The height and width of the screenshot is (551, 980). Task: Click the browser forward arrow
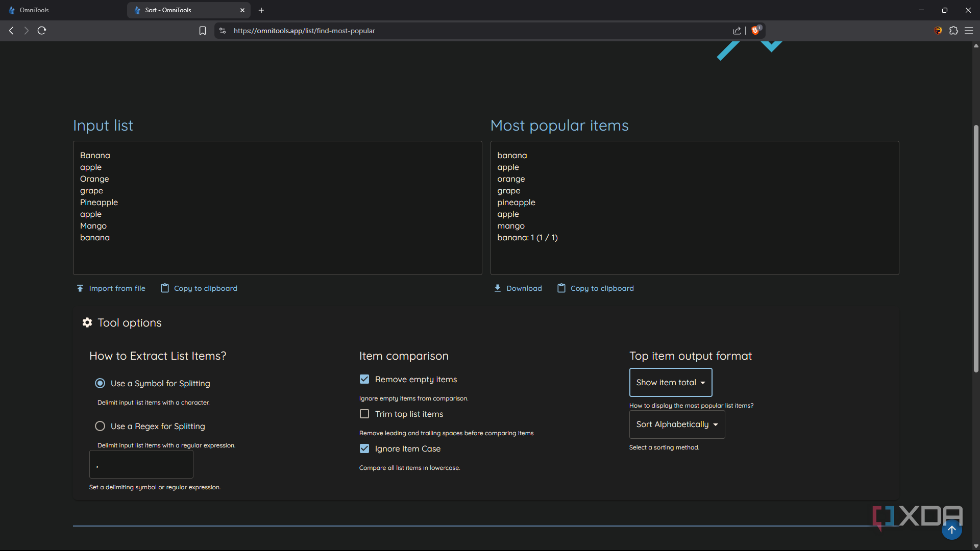[x=26, y=31]
